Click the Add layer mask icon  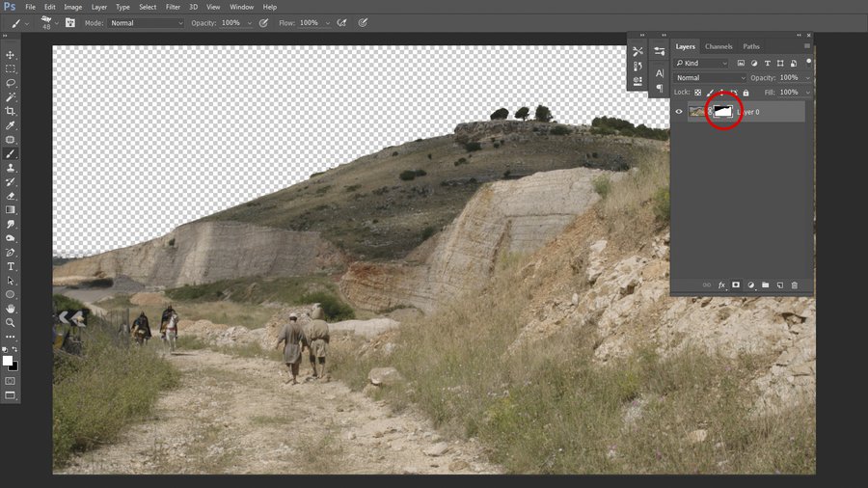click(735, 285)
